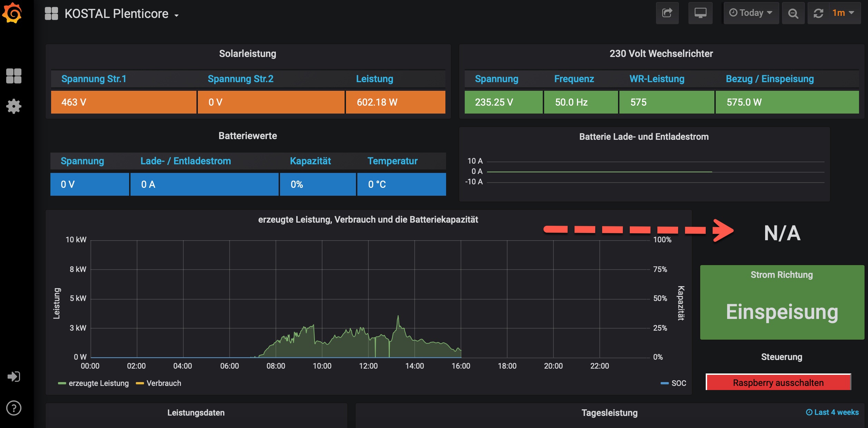Open the Help question mark icon
The height and width of the screenshot is (428, 868).
[14, 408]
